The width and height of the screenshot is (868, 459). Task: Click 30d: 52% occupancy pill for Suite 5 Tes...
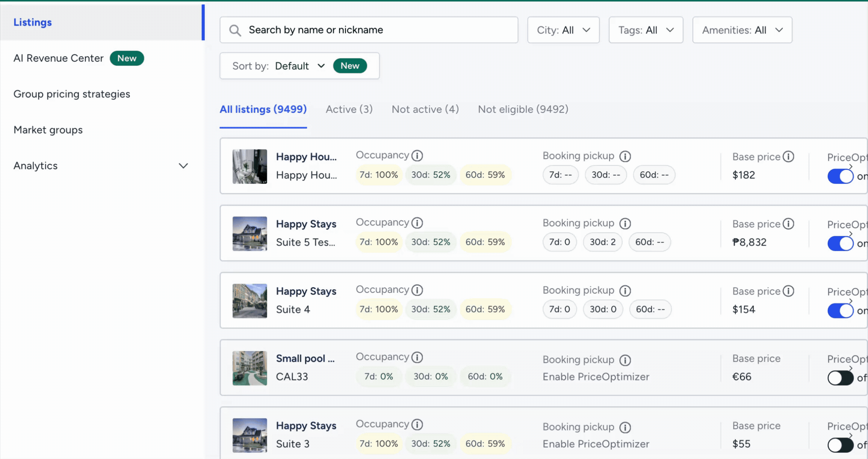431,242
